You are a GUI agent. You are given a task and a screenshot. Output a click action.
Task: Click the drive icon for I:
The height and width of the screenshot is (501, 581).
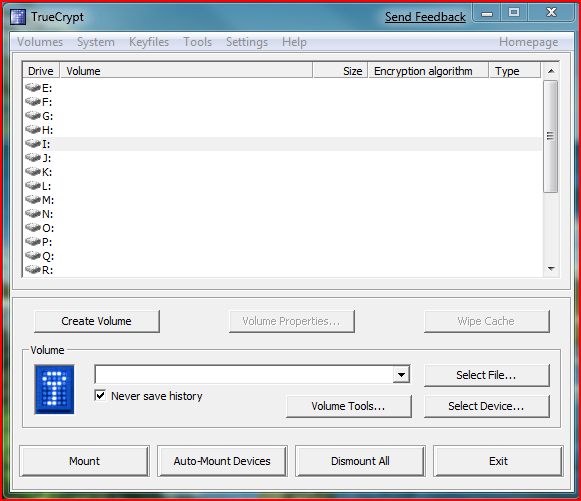33,144
